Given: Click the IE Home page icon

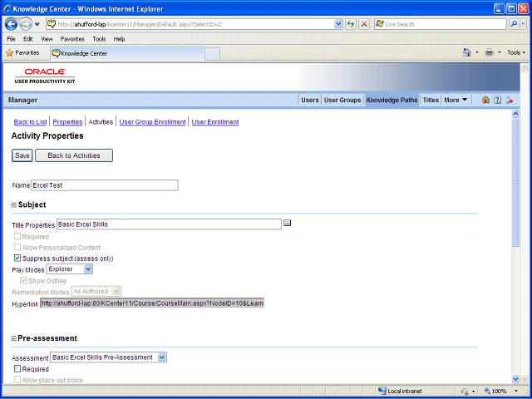Looking at the screenshot, I should click(x=467, y=52).
